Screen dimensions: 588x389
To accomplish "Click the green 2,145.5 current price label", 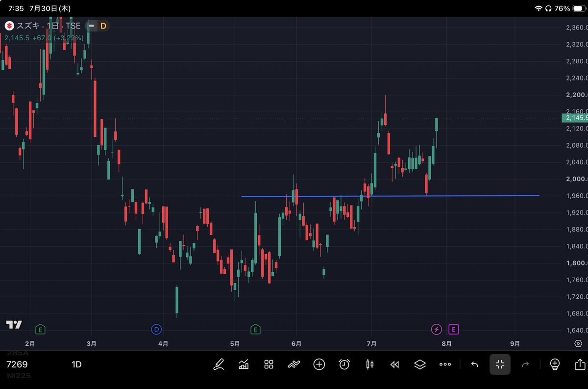I will [574, 118].
